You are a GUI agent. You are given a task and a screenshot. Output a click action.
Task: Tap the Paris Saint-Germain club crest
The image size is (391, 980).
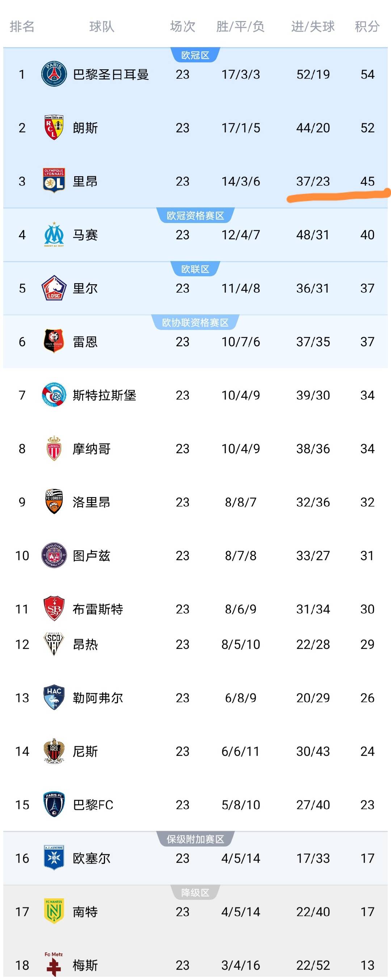click(x=54, y=74)
